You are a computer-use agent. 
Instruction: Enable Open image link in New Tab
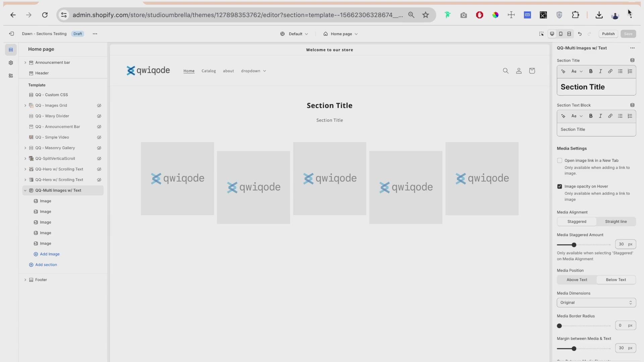[x=559, y=161]
